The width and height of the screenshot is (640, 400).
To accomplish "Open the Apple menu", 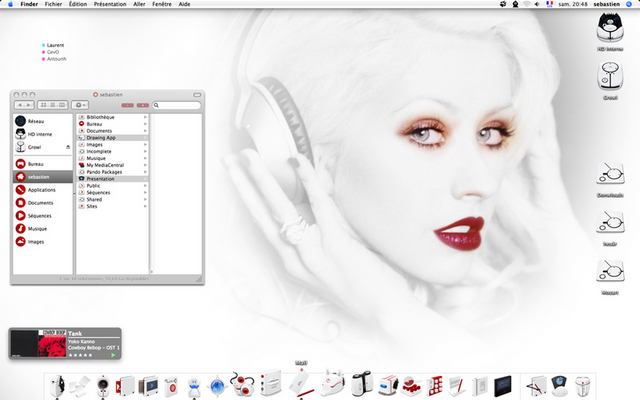I will tap(11, 4).
